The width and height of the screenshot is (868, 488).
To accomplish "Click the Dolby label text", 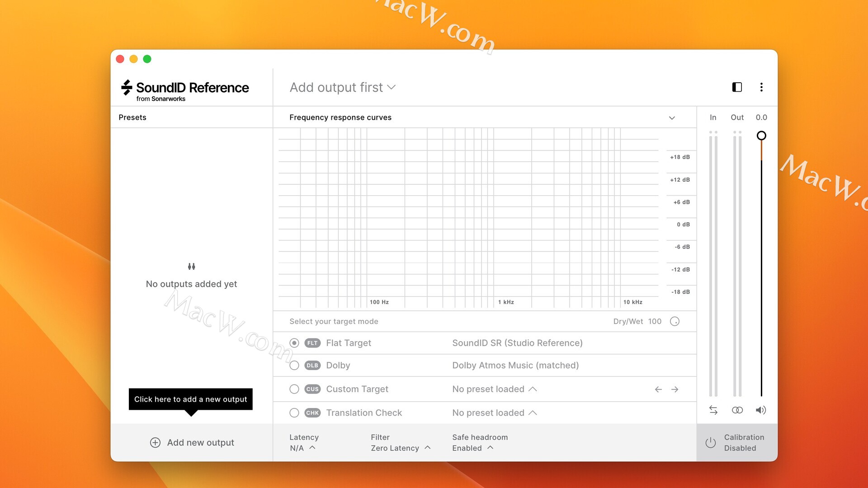I will [x=338, y=366].
